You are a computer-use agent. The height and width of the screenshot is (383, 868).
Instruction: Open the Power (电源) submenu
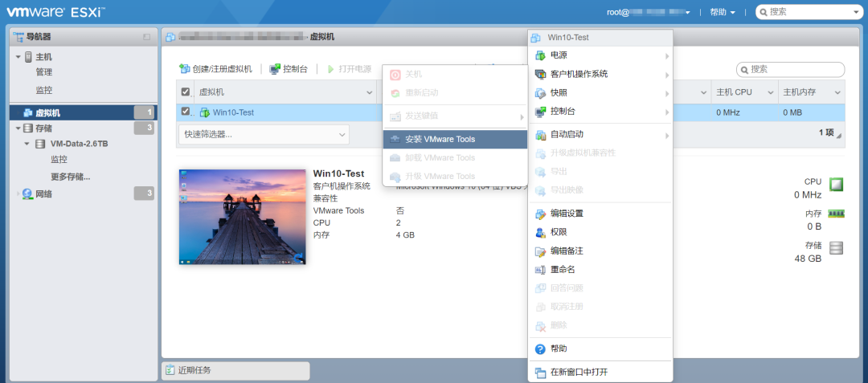pyautogui.click(x=600, y=55)
